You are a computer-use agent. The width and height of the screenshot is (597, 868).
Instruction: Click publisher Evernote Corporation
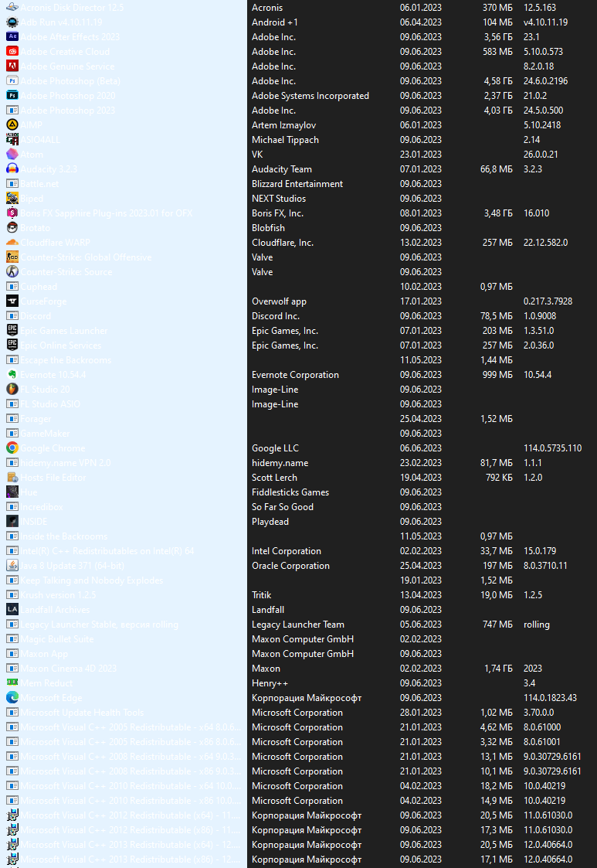(x=296, y=375)
